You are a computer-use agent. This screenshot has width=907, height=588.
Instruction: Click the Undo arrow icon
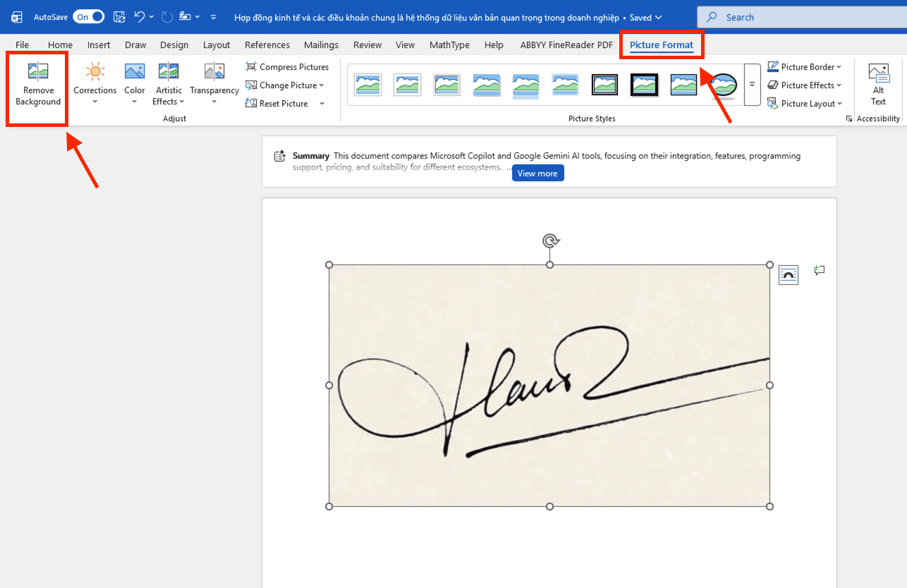point(140,17)
